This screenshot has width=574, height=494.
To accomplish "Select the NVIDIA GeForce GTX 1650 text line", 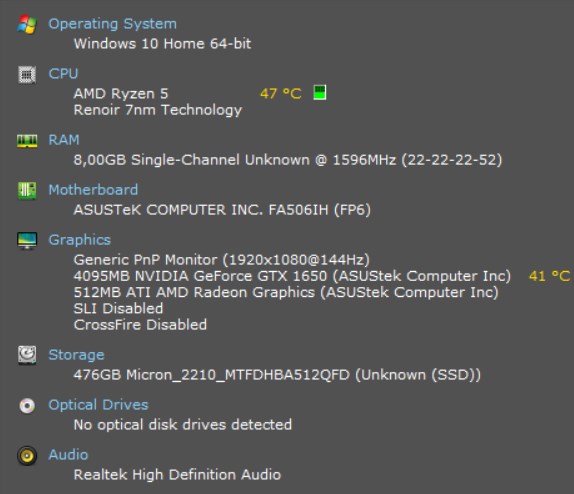I will click(x=292, y=276).
